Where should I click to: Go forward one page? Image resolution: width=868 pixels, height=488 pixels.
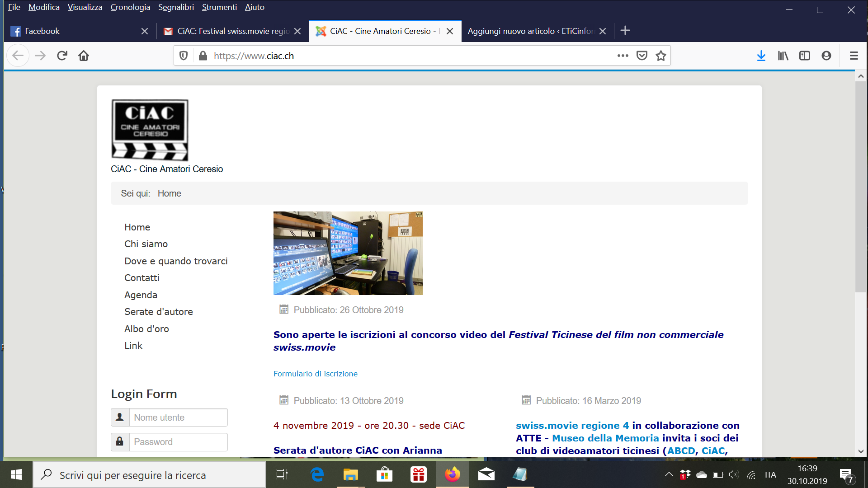[x=40, y=56]
